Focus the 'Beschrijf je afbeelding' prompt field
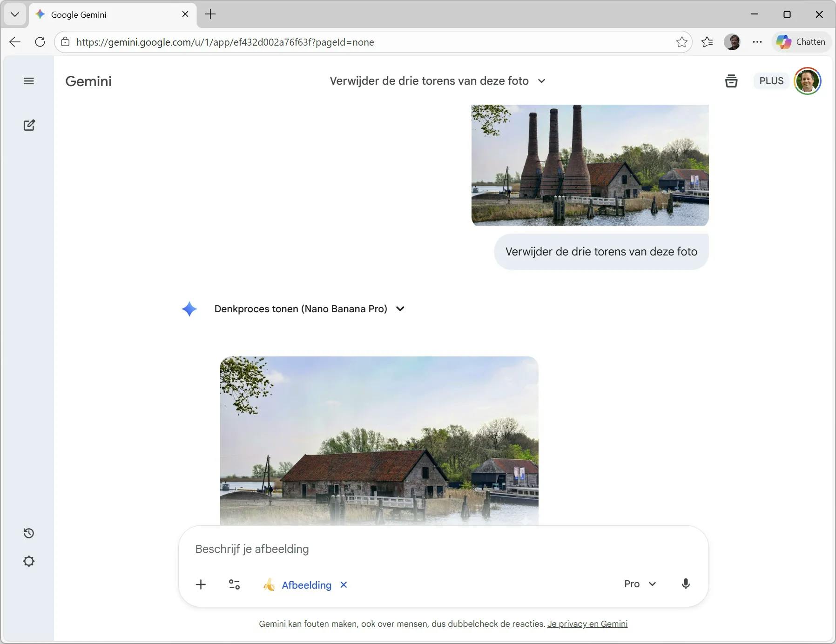The height and width of the screenshot is (644, 836). [443, 549]
